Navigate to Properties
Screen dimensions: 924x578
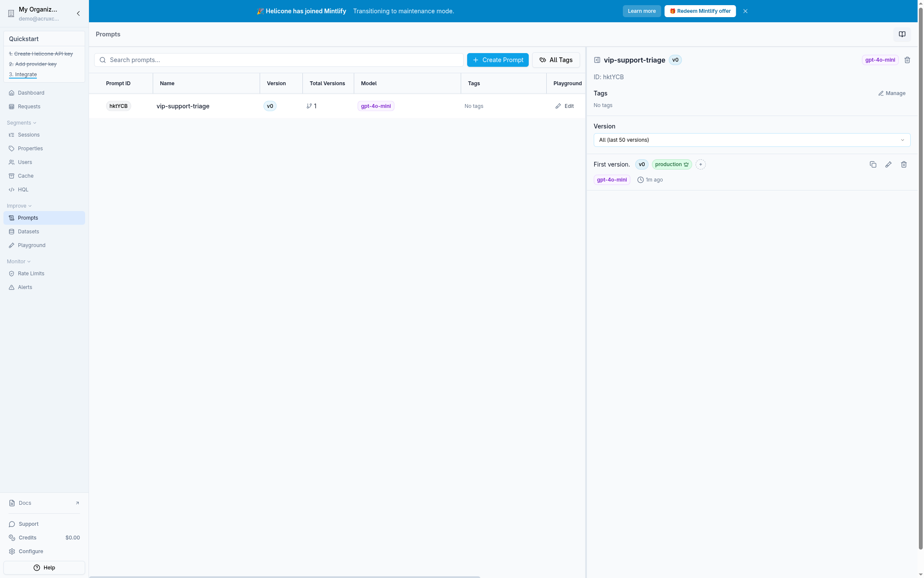coord(44,149)
